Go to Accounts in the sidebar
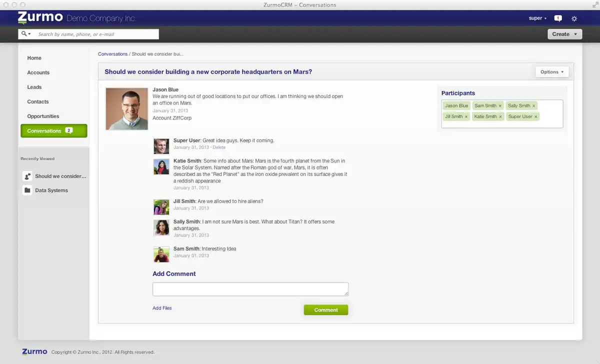The height and width of the screenshot is (364, 600). tap(38, 72)
